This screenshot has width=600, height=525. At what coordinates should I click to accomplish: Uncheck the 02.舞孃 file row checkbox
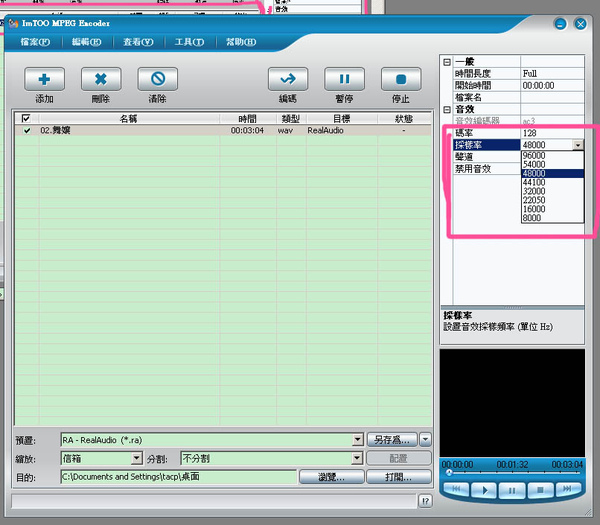click(27, 130)
